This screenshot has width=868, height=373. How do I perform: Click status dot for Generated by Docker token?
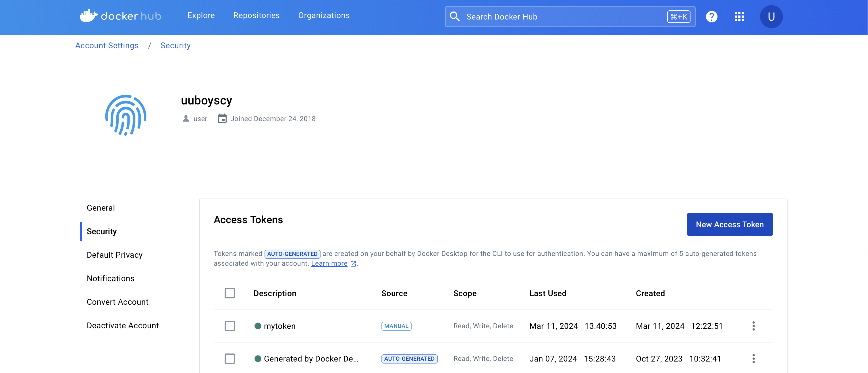(258, 359)
